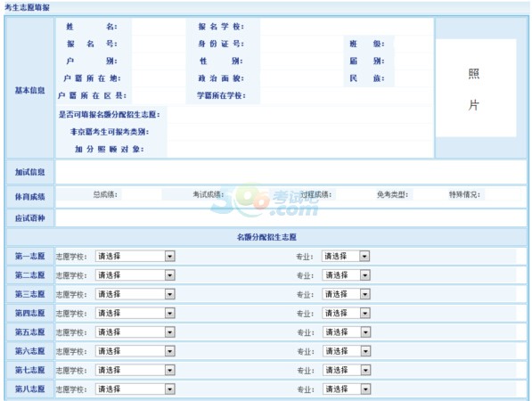The height and width of the screenshot is (401, 532).
Task: Open the 第七志愿 专业 dropdown
Action: point(346,370)
